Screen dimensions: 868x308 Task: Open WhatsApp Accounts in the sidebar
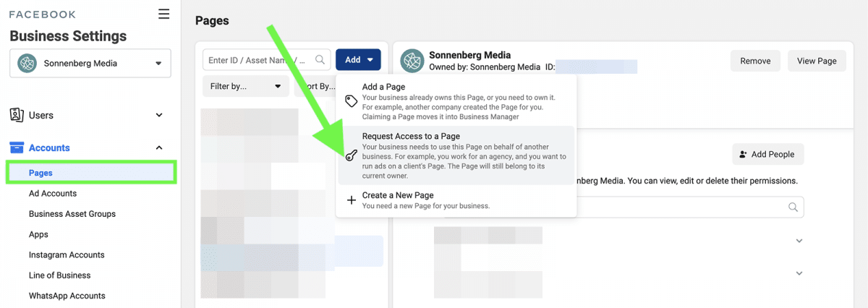pos(67,296)
